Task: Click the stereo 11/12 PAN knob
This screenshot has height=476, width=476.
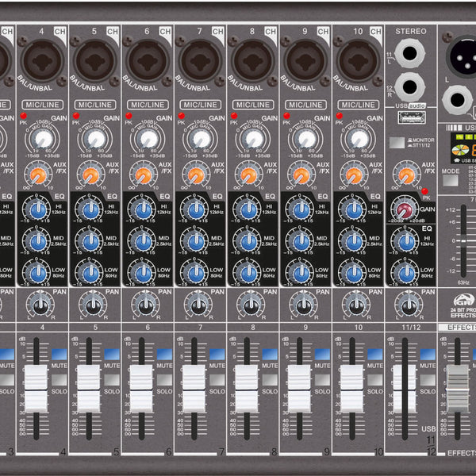Action: [409, 305]
